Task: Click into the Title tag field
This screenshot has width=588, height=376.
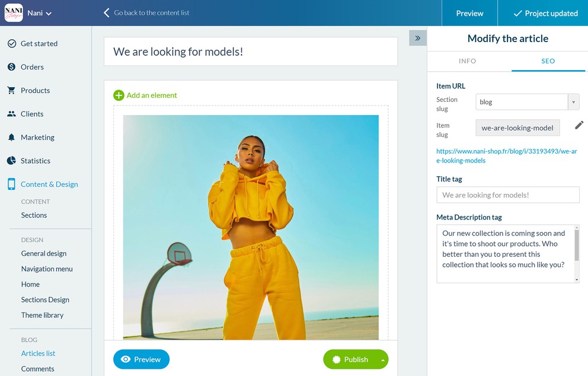Action: tap(508, 195)
